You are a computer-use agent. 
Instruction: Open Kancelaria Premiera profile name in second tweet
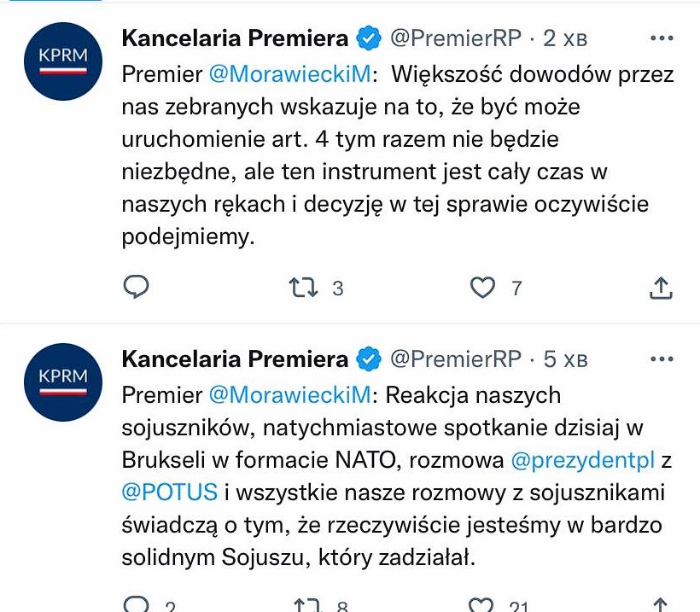point(235,359)
